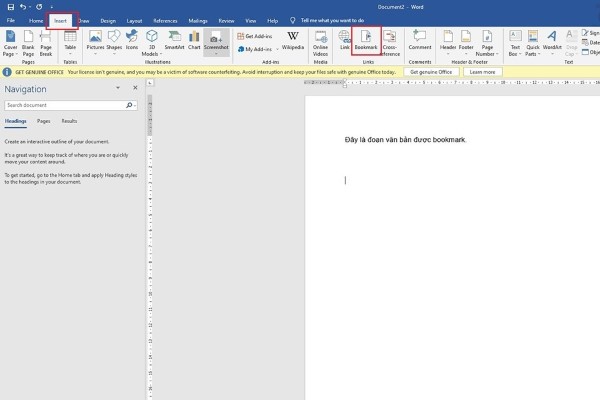Switch to Pages tab in Navigation
The height and width of the screenshot is (400, 600).
[x=44, y=120]
